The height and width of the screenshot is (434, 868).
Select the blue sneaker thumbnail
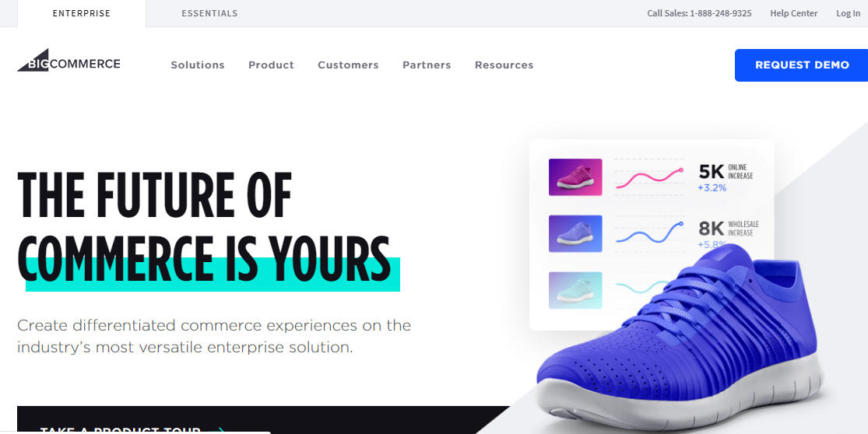(x=575, y=233)
